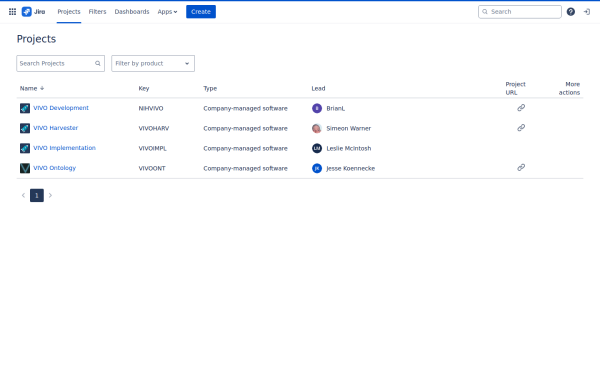Click the VIVOIMPL key cell
The width and height of the screenshot is (600, 375).
coord(153,148)
